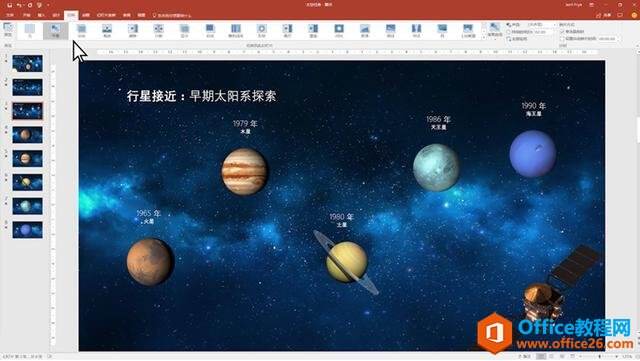Screen dimensions: 640x361
Task: Apply the Split (分割) transition
Action: (158, 31)
